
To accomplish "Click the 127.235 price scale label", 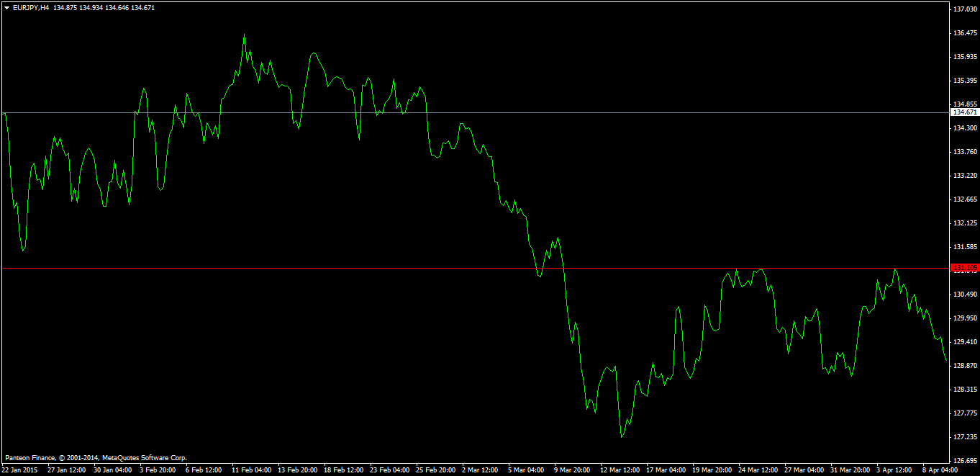I will (964, 437).
